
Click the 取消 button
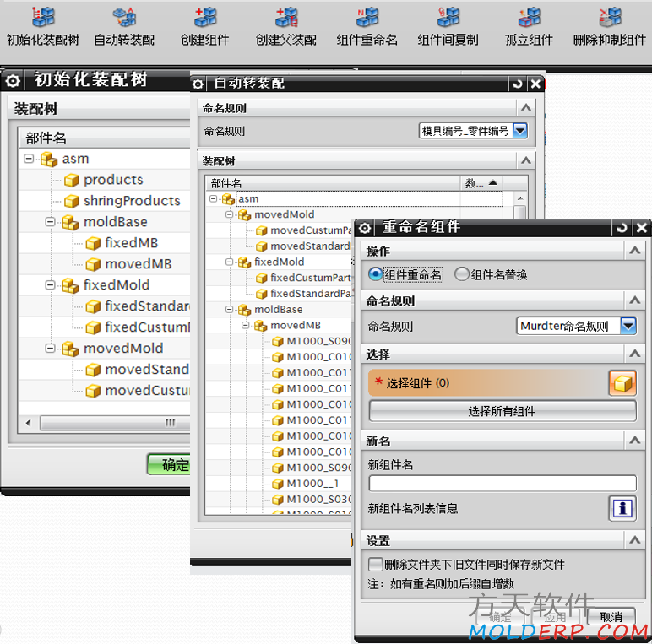(611, 617)
